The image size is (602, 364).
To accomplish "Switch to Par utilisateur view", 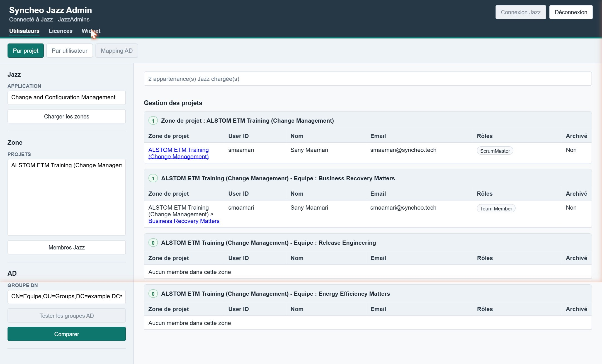I will coord(69,51).
